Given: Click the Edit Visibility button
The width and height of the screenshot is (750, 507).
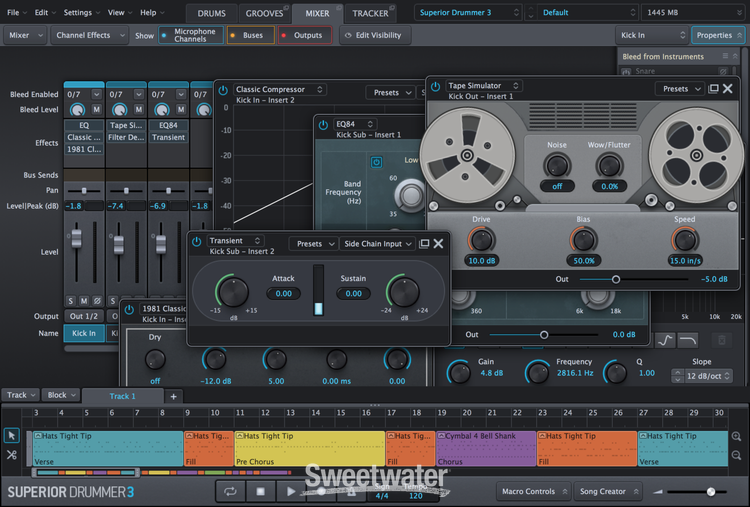Looking at the screenshot, I should [373, 35].
